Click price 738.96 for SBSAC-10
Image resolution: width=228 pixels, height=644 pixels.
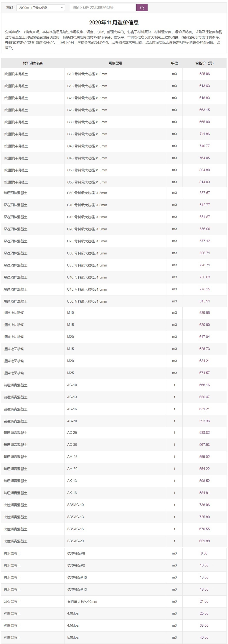pyautogui.click(x=205, y=505)
